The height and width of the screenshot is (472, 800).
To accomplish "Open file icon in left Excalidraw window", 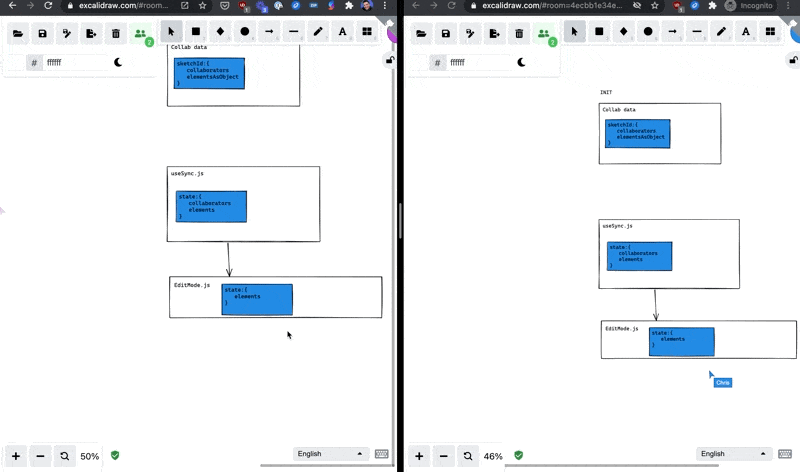I will (x=18, y=34).
